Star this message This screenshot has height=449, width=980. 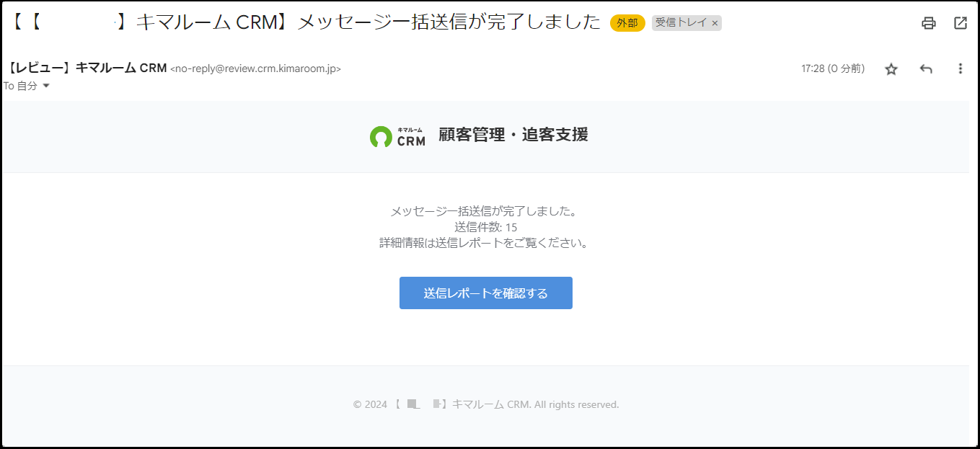pos(891,69)
